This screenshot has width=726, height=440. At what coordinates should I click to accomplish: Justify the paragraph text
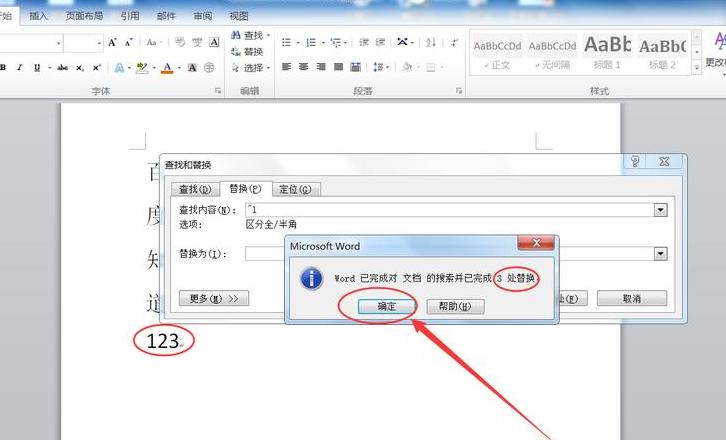[x=338, y=68]
